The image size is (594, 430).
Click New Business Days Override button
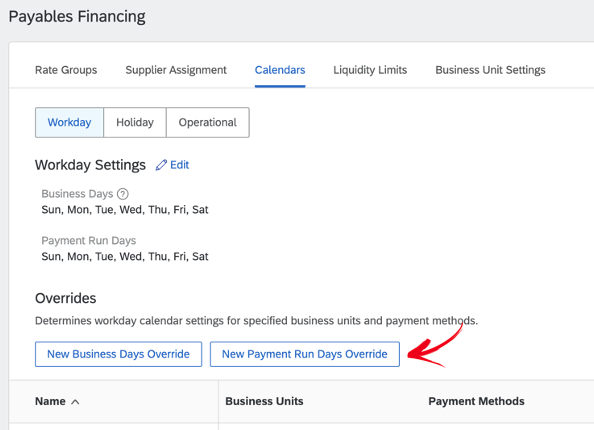pos(118,354)
